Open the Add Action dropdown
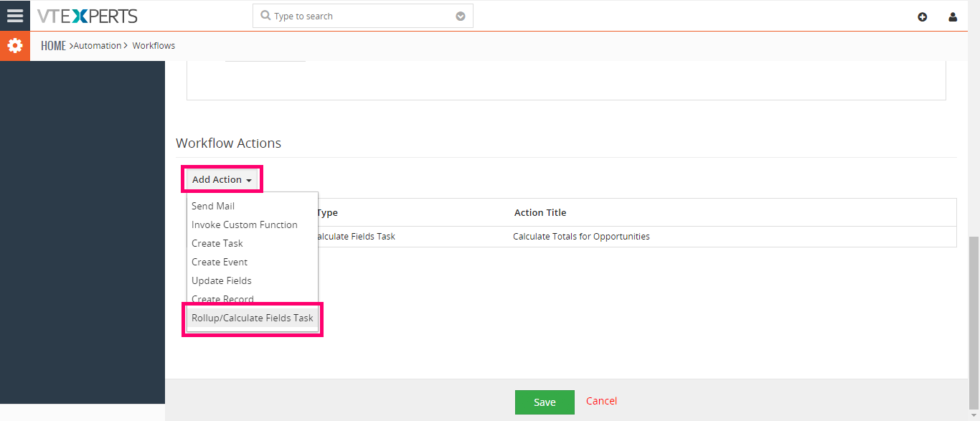The height and width of the screenshot is (421, 980). click(222, 179)
